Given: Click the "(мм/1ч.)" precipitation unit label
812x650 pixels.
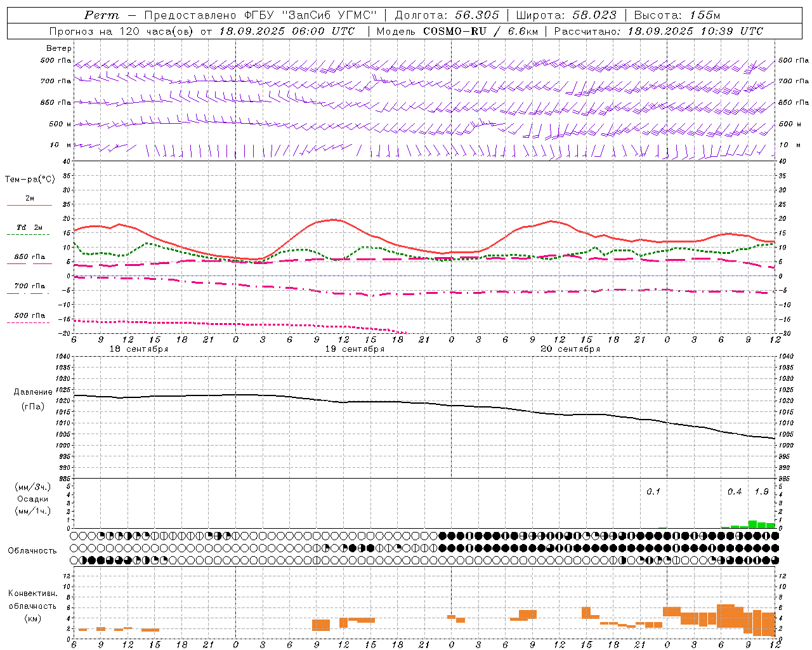Looking at the screenshot, I should 33,511.
